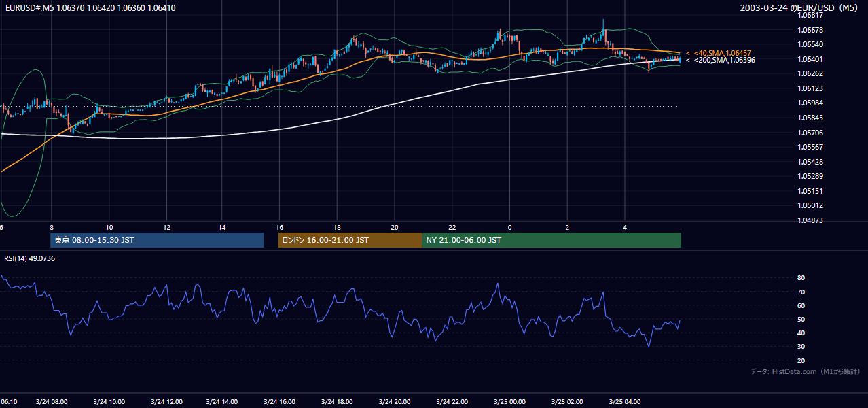Image resolution: width=868 pixels, height=408 pixels.
Task: Click the 3/24 22:00 time axis label
Action: tap(452, 401)
